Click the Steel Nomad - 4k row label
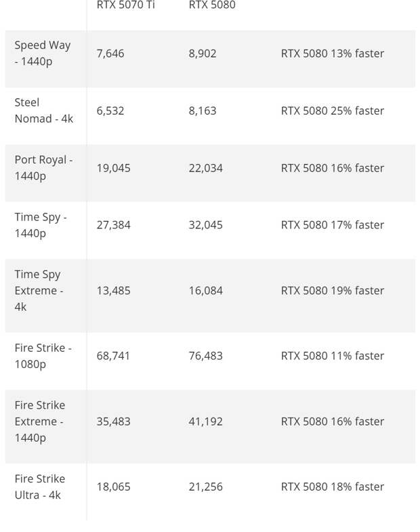Image resolution: width=420 pixels, height=532 pixels. (44, 110)
